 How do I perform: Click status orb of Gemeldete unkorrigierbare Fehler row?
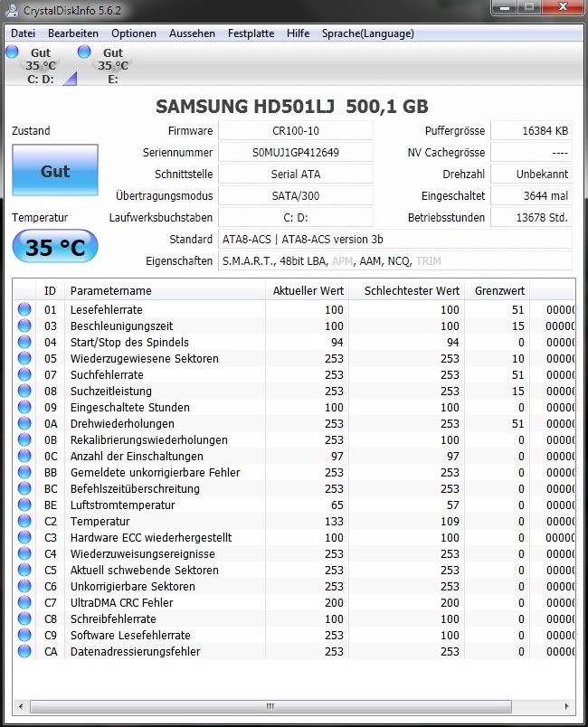[24, 472]
